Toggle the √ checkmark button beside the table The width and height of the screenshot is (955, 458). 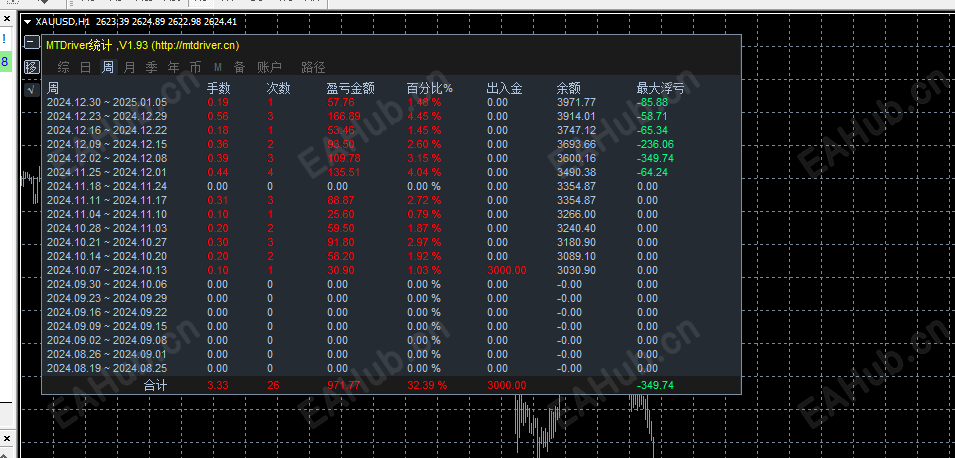click(x=31, y=90)
